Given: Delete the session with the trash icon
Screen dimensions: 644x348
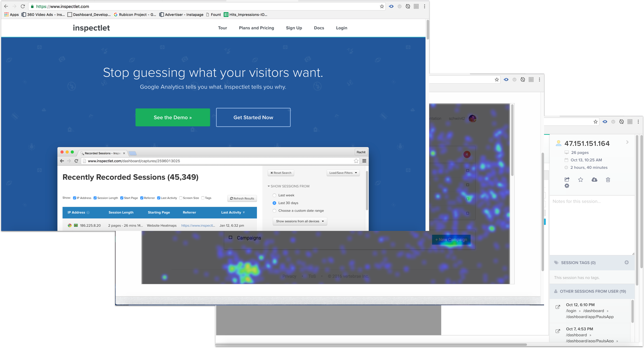Looking at the screenshot, I should point(608,180).
